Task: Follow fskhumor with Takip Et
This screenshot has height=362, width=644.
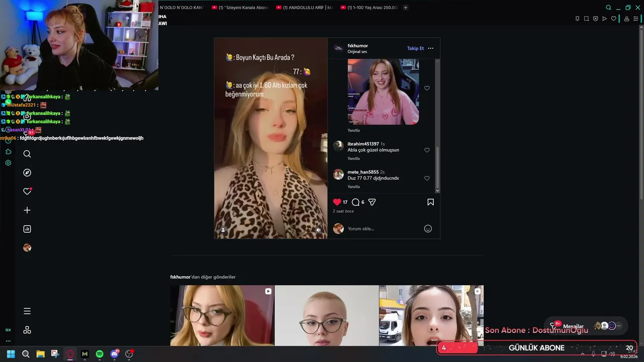Action: pos(415,48)
